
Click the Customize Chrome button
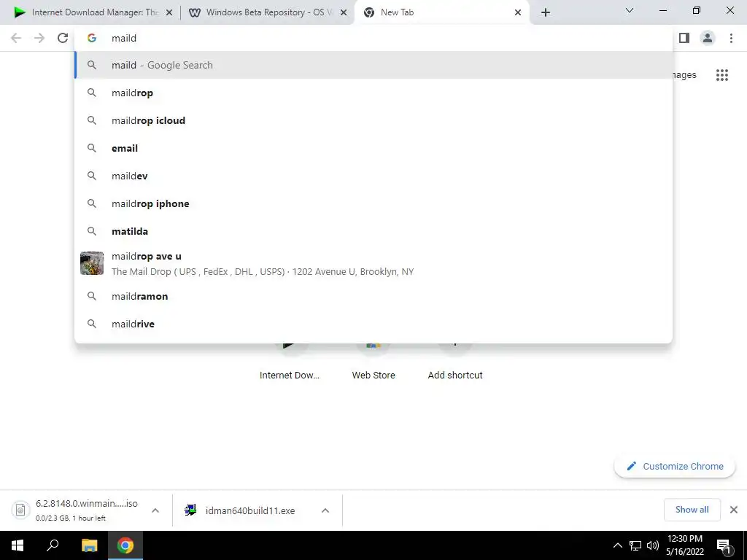tap(675, 466)
